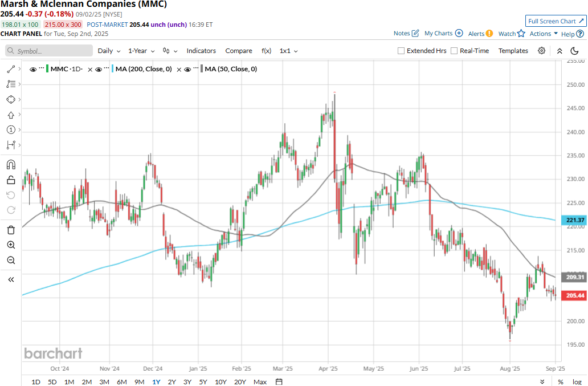Delete drawings with the trash icon

(x=11, y=230)
